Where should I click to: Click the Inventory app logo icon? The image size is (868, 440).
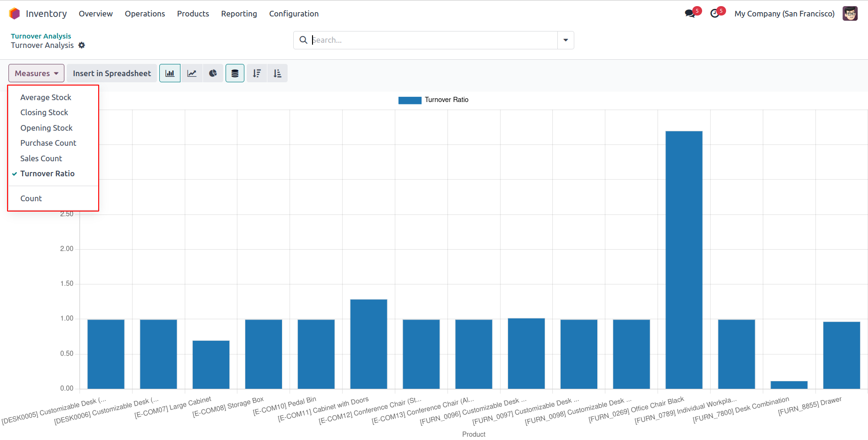coord(15,14)
